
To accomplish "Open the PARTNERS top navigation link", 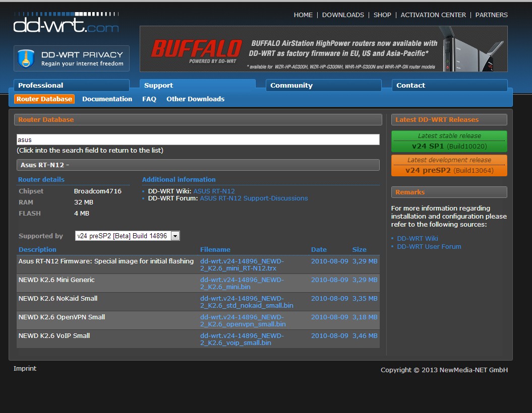I will pyautogui.click(x=491, y=15).
